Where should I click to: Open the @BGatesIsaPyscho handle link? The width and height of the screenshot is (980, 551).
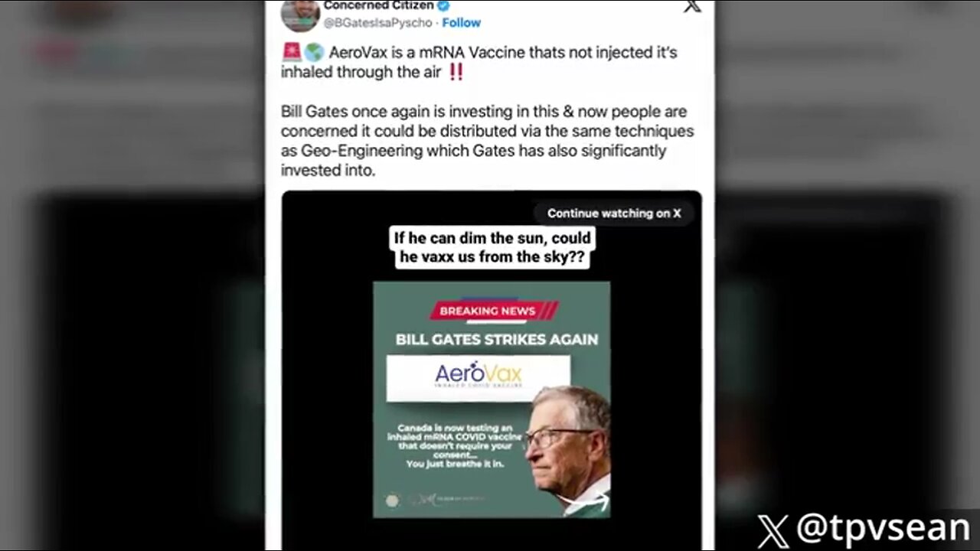377,22
